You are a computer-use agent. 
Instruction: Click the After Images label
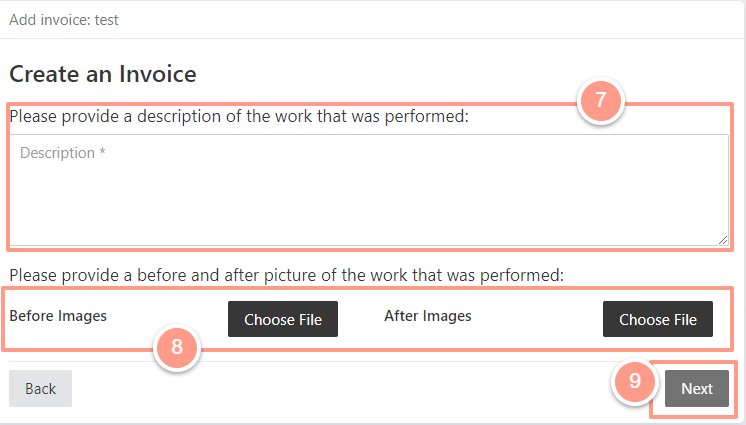click(428, 316)
